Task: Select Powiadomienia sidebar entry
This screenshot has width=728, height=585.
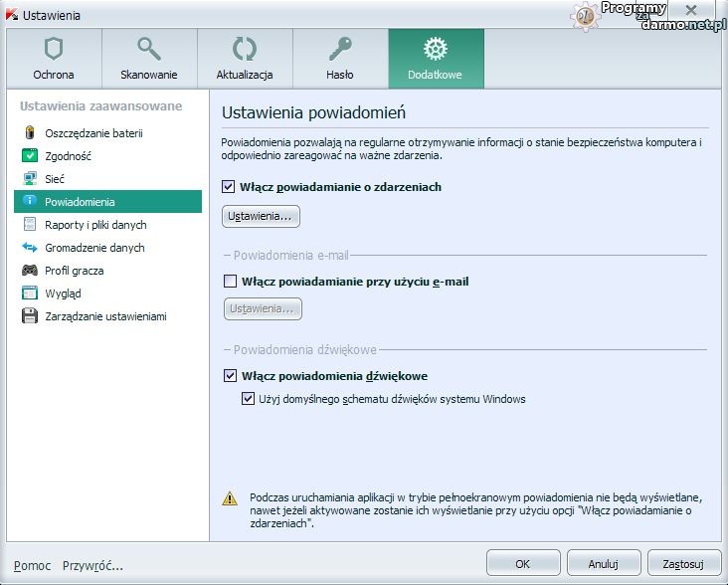Action: 107,202
